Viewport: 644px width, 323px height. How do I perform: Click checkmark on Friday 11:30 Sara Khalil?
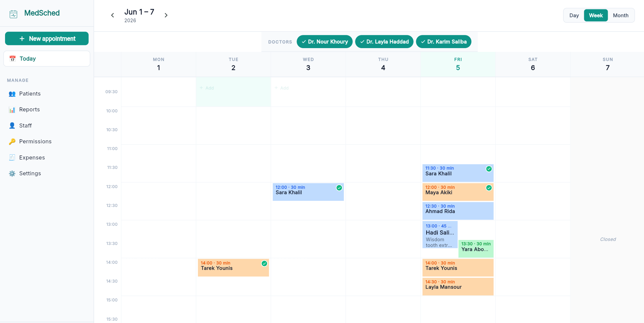[489, 169]
